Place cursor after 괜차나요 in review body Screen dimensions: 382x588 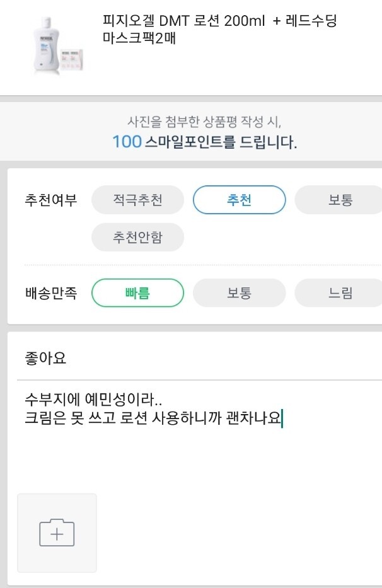click(x=282, y=418)
